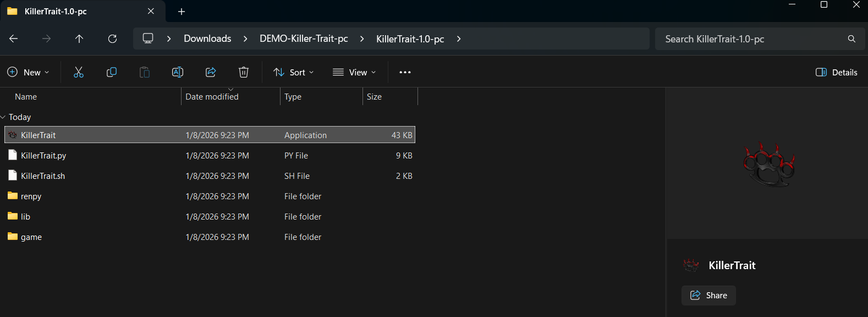Open the Sort dropdown menu
Image resolution: width=868 pixels, height=317 pixels.
(x=294, y=72)
